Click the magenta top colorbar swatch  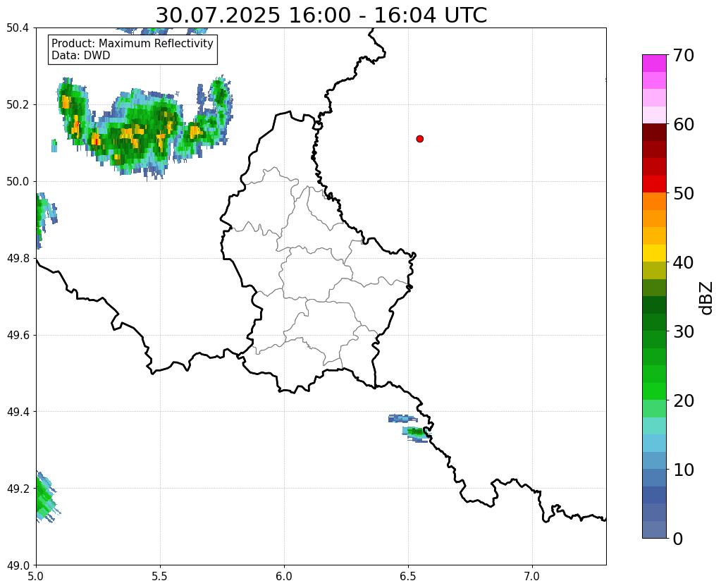(x=654, y=63)
